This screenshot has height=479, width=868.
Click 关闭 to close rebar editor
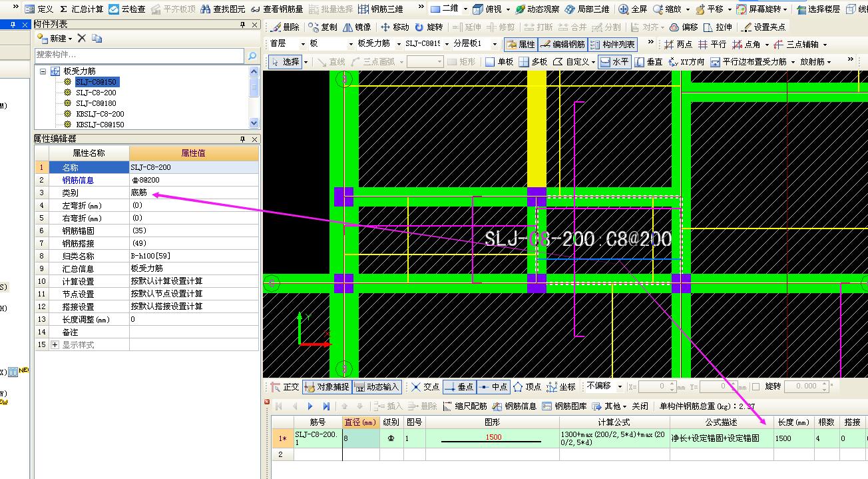(640, 406)
